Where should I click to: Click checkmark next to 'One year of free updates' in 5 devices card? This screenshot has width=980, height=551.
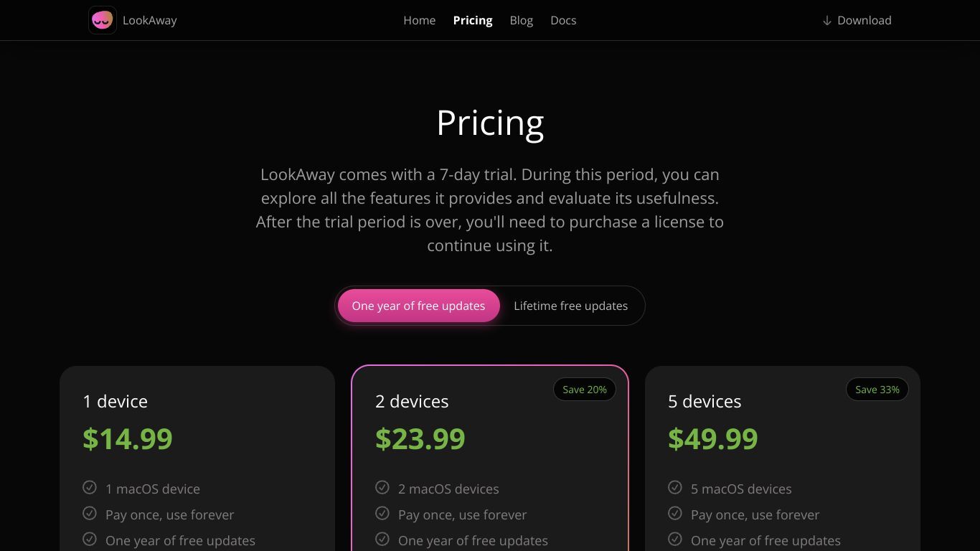(675, 540)
